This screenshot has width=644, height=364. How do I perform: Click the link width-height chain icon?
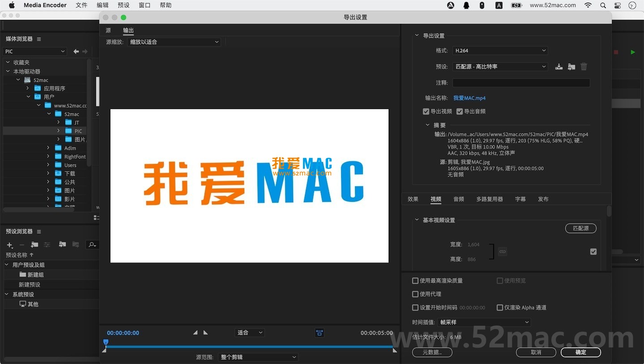pos(503,252)
